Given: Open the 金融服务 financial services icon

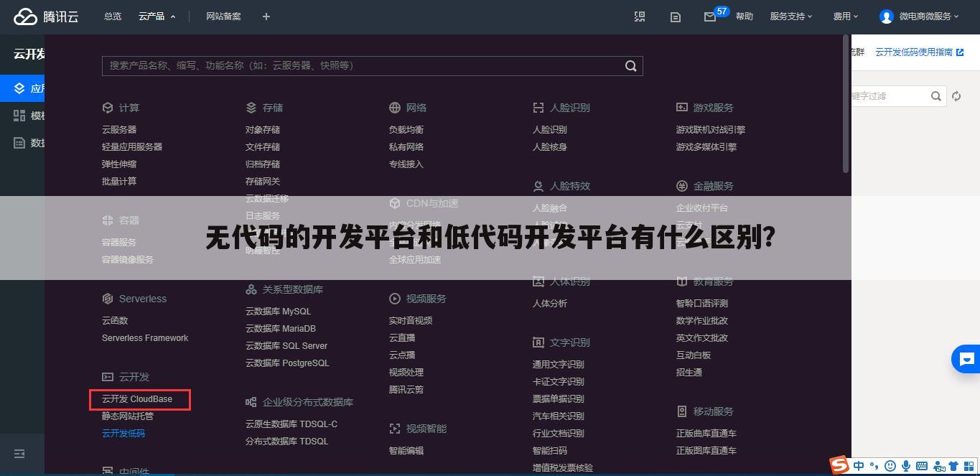Looking at the screenshot, I should coord(681,185).
